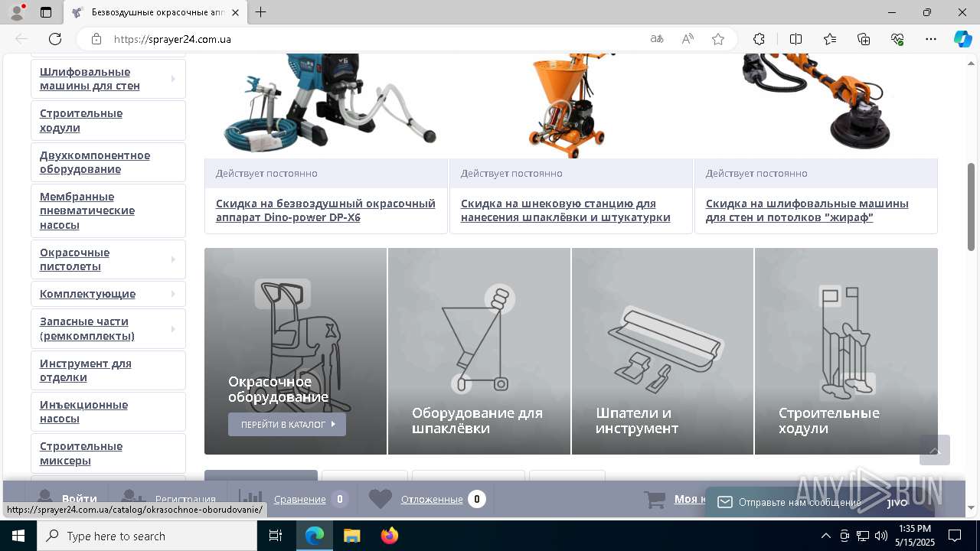The height and width of the screenshot is (551, 980).
Task: Open шлифовальные машины жираф discount link
Action: point(807,210)
